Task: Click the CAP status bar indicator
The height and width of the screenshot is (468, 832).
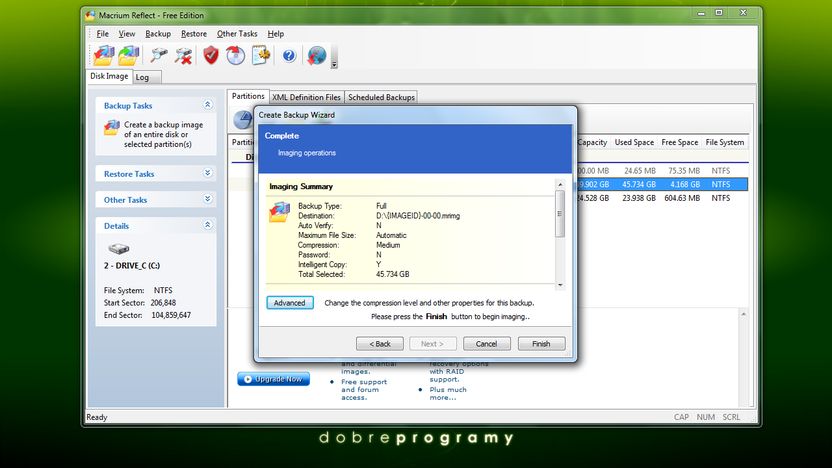Action: (x=681, y=417)
